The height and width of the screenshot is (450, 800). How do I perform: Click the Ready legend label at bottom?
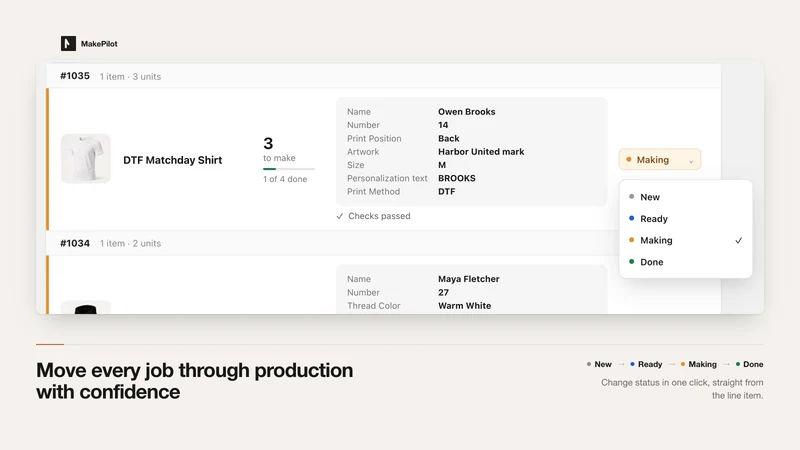coord(650,364)
